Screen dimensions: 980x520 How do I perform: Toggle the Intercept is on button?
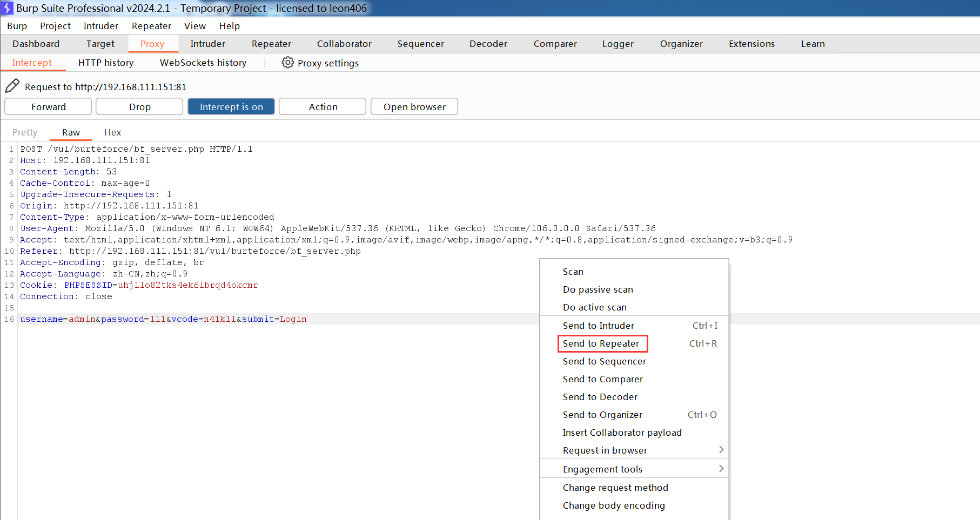pos(231,107)
